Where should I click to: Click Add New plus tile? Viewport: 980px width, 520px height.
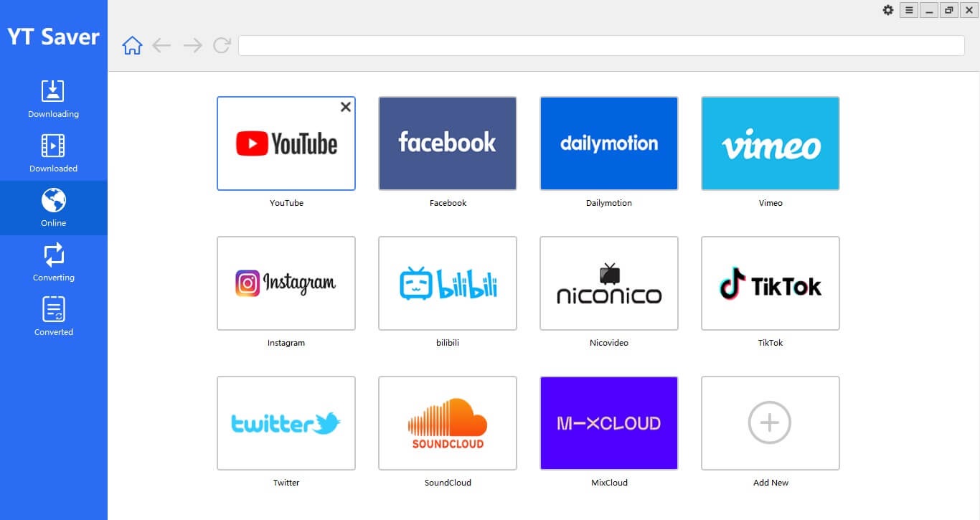coord(770,423)
